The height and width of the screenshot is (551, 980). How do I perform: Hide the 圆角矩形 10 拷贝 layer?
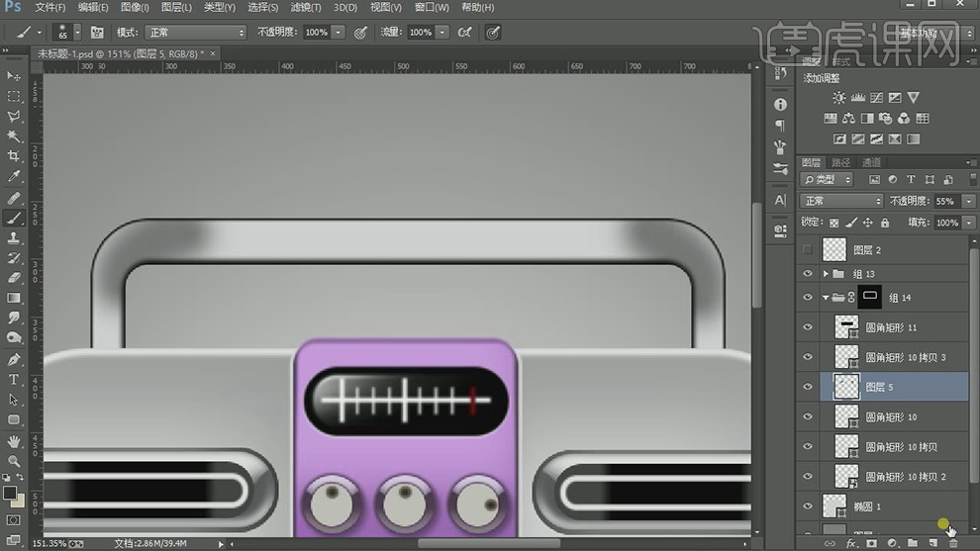pos(808,447)
